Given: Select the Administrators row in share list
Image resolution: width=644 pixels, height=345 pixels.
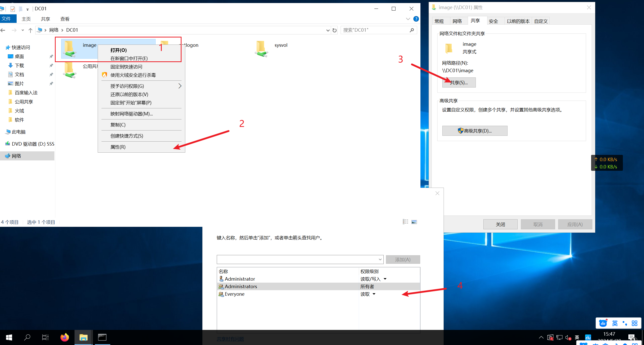Looking at the screenshot, I should coord(318,286).
